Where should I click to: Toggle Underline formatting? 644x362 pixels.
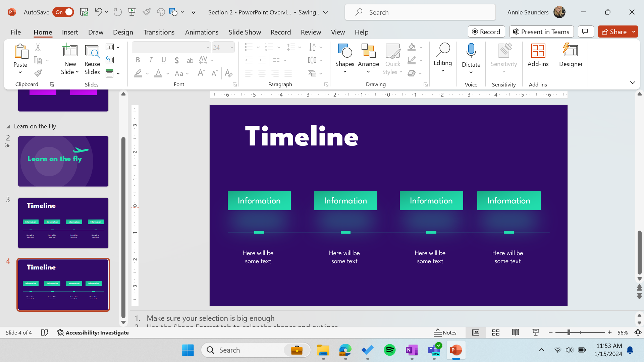pyautogui.click(x=164, y=60)
